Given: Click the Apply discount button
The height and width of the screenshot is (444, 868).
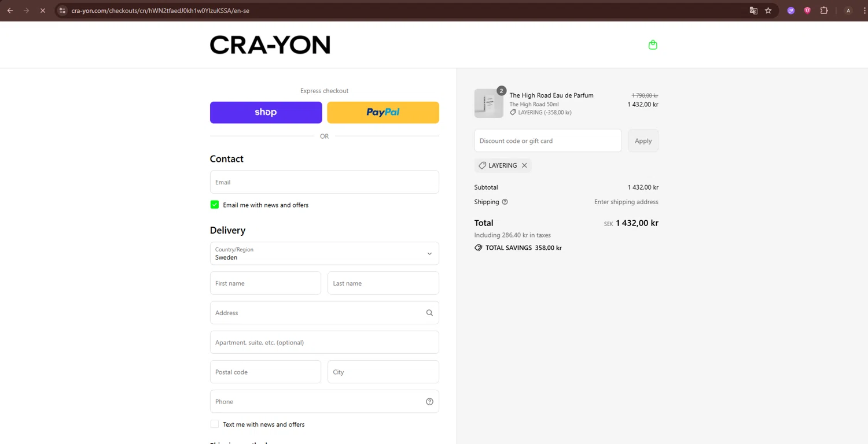Looking at the screenshot, I should (x=643, y=140).
